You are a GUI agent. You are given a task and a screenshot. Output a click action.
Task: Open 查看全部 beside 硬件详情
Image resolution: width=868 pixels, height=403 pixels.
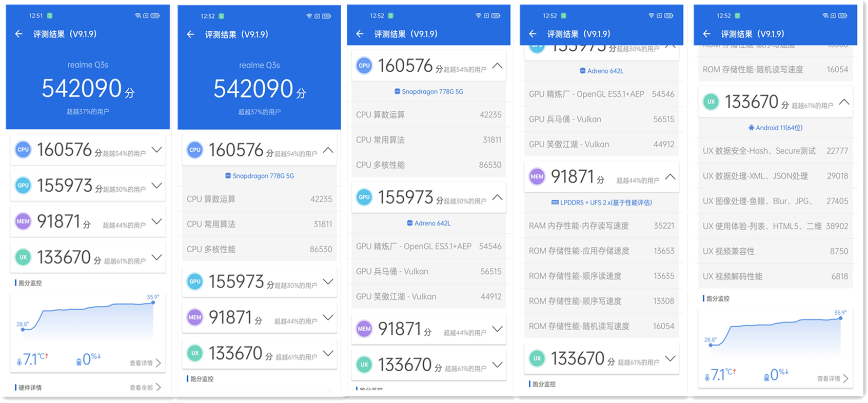click(145, 388)
